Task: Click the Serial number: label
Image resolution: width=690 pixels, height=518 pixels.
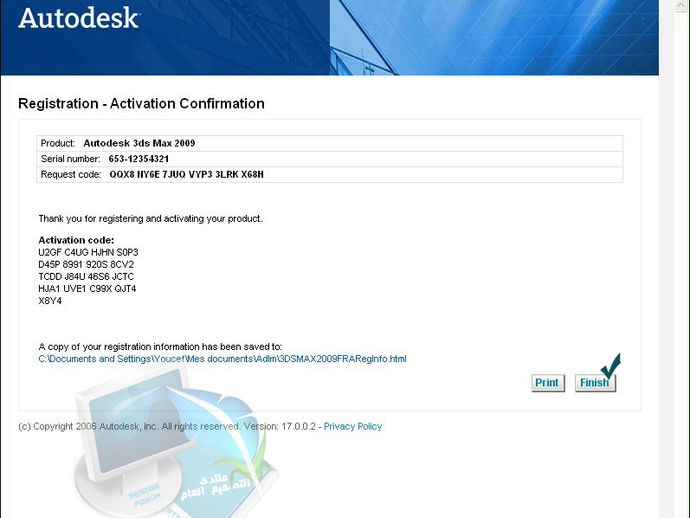Action: (70, 159)
